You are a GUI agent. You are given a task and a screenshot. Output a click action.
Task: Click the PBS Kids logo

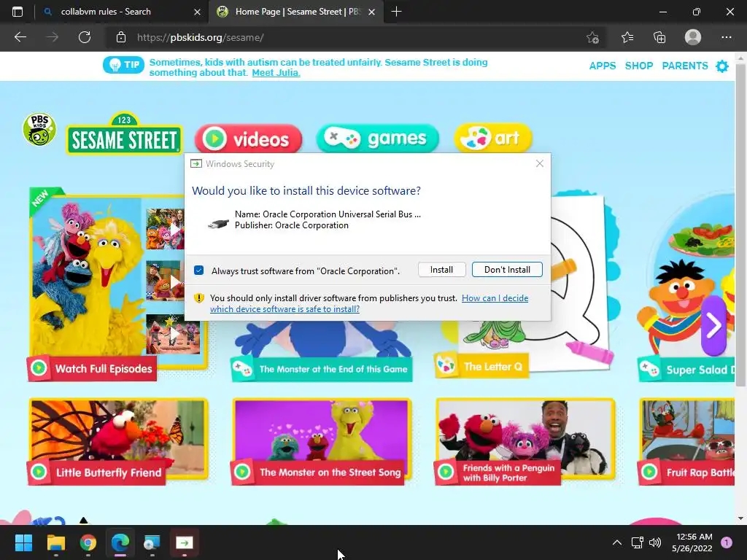pyautogui.click(x=39, y=130)
